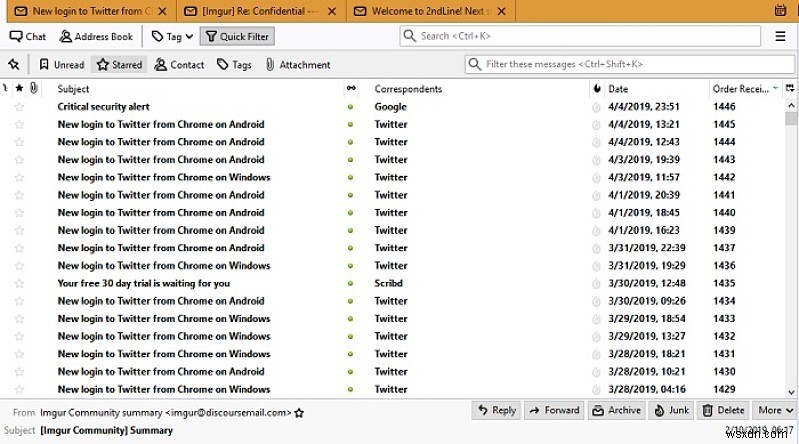Click the Google correspondent cell
This screenshot has height=444, width=799.
coord(390,107)
